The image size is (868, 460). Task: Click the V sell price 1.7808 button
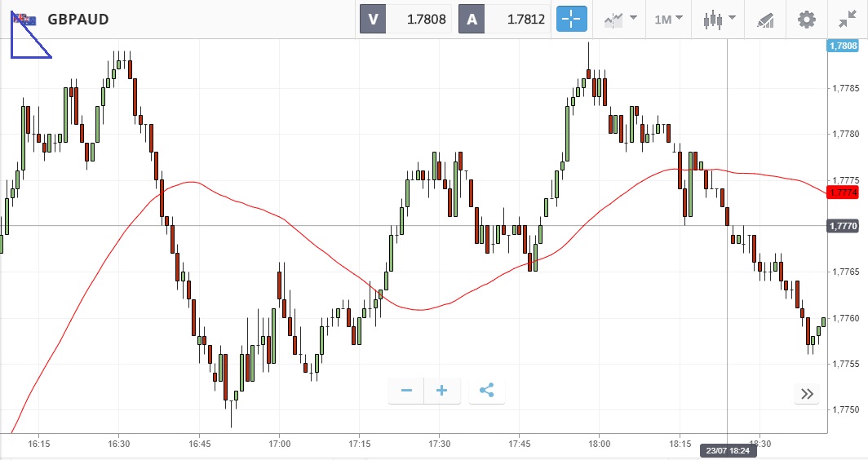[406, 19]
